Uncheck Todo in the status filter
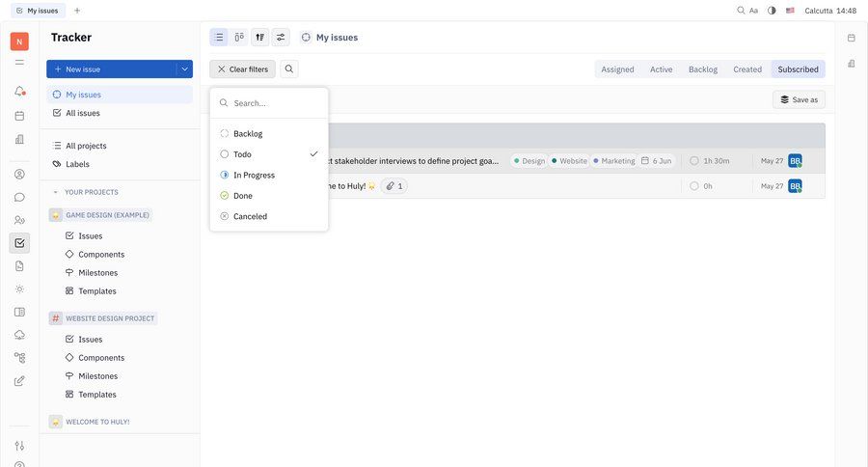Screen dimensions: 868x467 pyautogui.click(x=269, y=154)
